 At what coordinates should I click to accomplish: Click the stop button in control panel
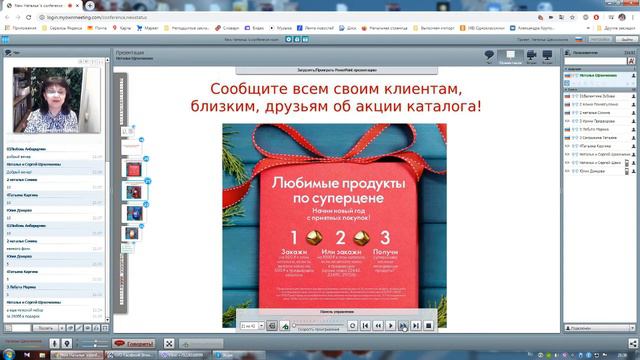[x=428, y=325]
